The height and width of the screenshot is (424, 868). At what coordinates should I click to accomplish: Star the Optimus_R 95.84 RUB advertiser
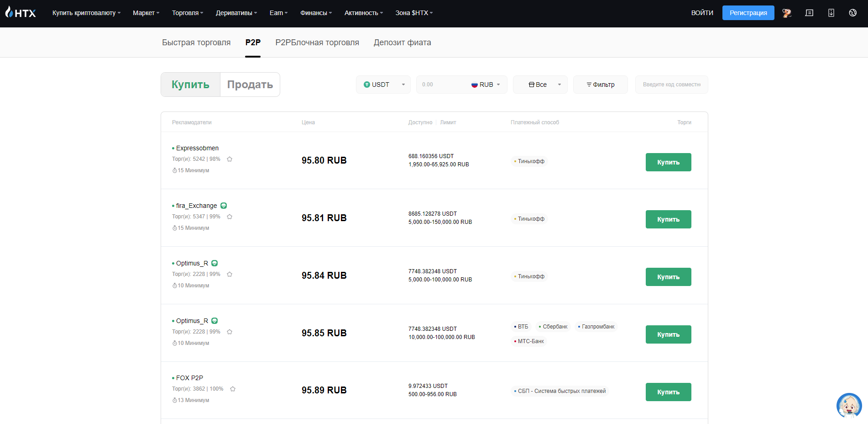tap(230, 274)
